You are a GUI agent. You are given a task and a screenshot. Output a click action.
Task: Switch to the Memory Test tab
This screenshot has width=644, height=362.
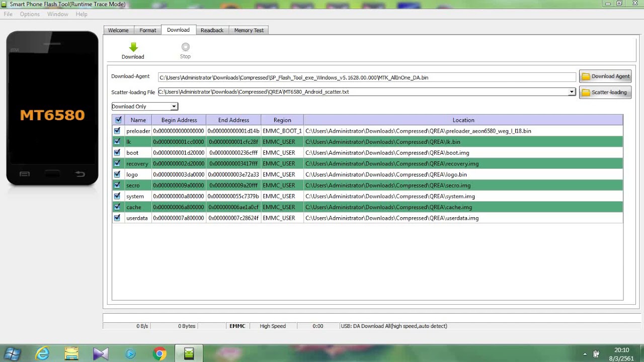pos(249,30)
